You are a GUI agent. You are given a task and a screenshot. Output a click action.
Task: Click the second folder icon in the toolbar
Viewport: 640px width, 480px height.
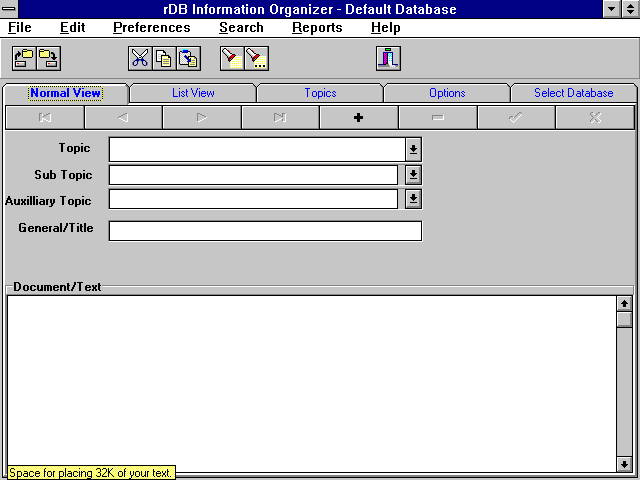(47, 58)
